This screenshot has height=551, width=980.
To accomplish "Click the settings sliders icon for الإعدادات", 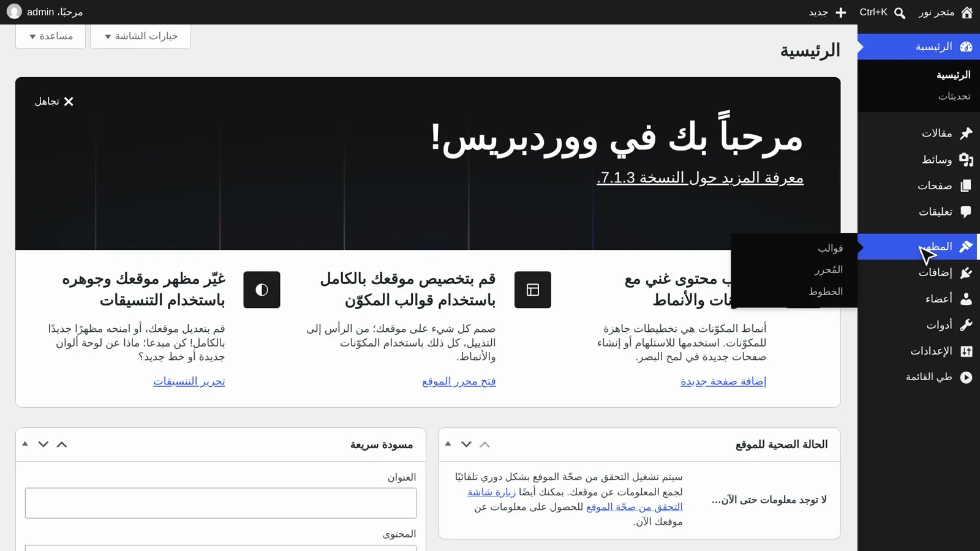I will (966, 351).
